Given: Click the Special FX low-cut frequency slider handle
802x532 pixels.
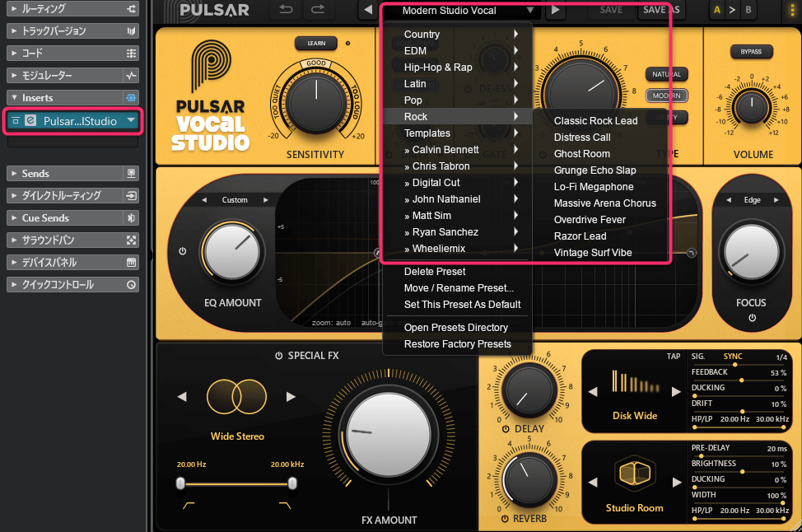Looking at the screenshot, I should pos(180,483).
